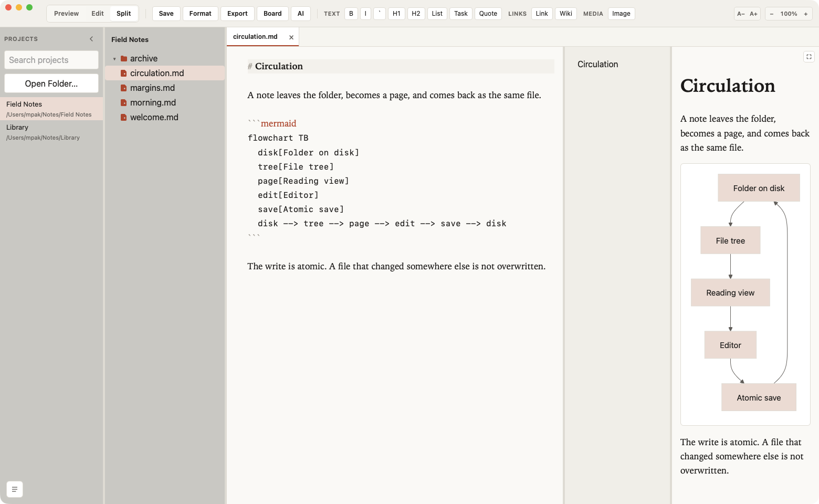Viewport: 819px width, 504px height.
Task: Click the Save button
Action: coord(166,14)
